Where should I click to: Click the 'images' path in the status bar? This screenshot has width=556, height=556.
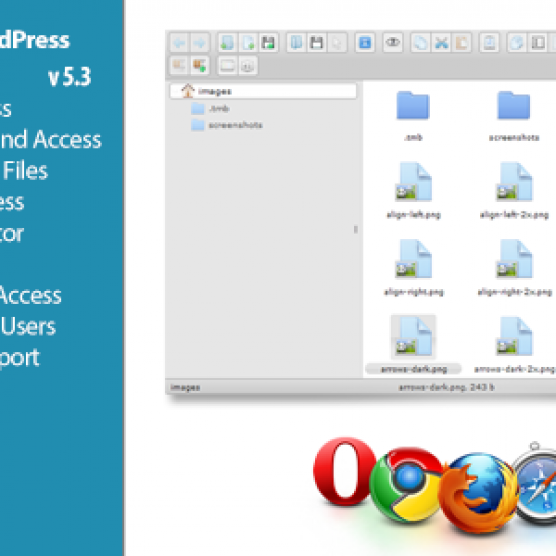coord(185,387)
